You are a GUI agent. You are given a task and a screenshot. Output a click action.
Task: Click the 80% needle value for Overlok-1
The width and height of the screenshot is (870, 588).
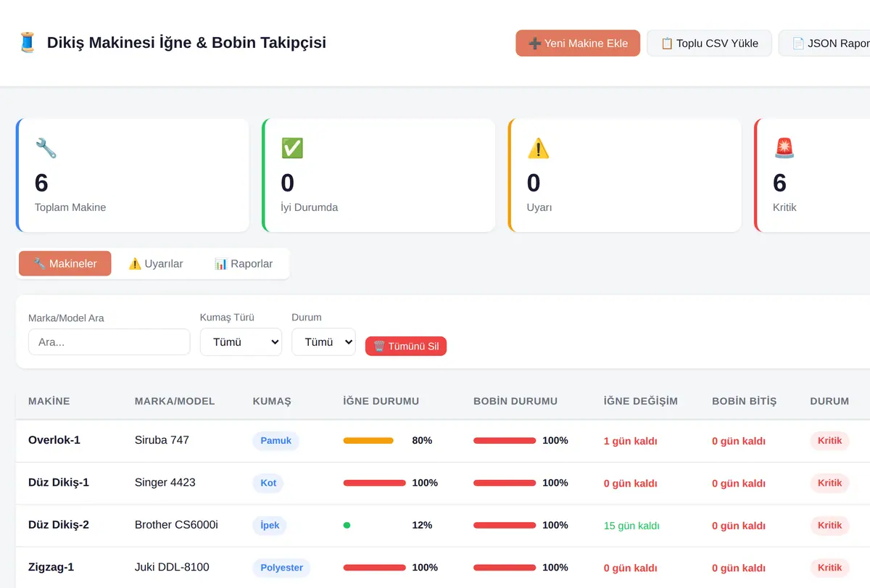pyautogui.click(x=422, y=441)
